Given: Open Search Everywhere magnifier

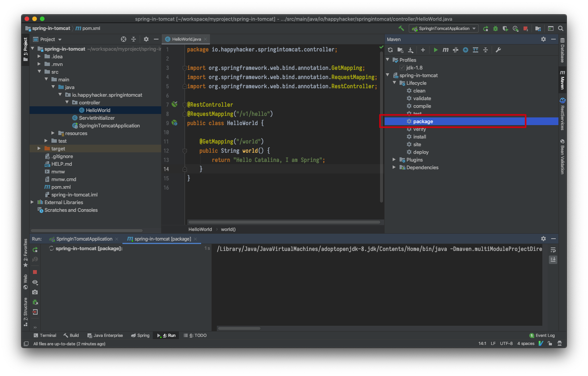Looking at the screenshot, I should [x=561, y=28].
